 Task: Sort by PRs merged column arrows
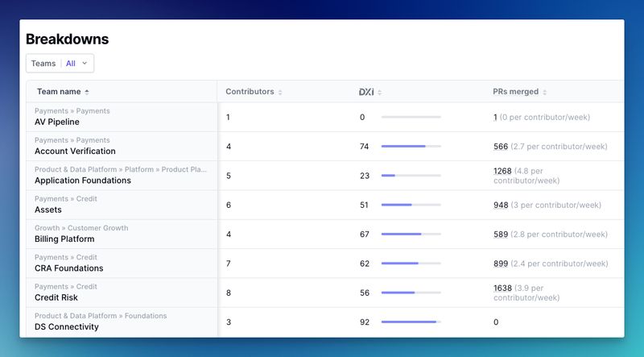545,92
